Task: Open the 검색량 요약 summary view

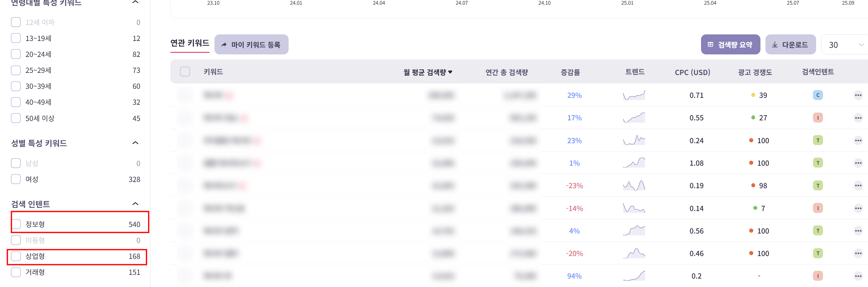Action: tap(730, 45)
